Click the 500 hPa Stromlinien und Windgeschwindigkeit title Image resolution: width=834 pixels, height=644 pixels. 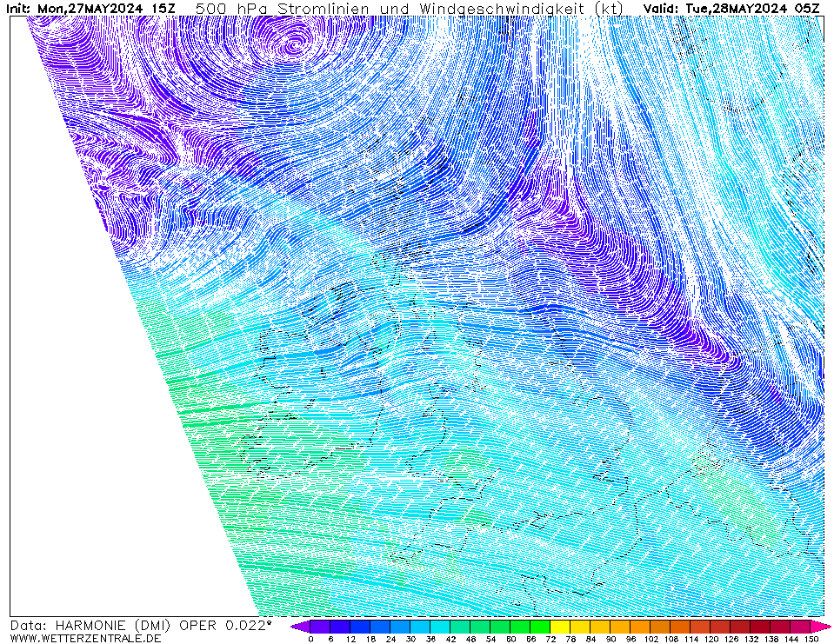tap(409, 9)
